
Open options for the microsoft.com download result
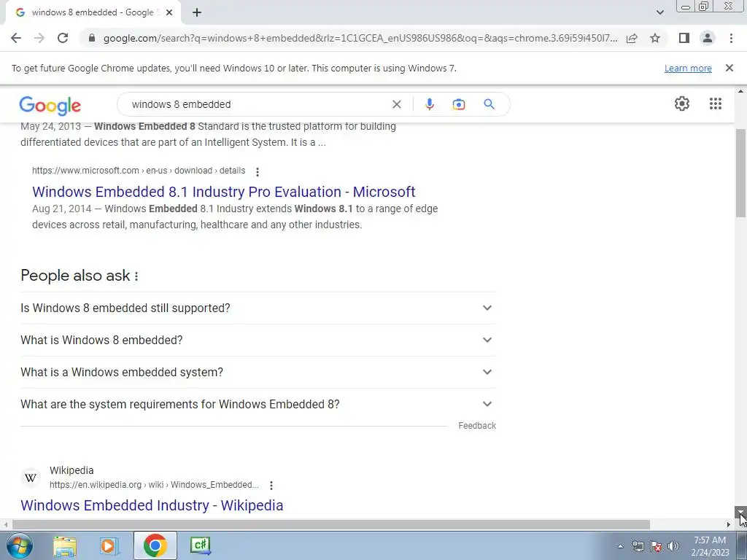[258, 171]
